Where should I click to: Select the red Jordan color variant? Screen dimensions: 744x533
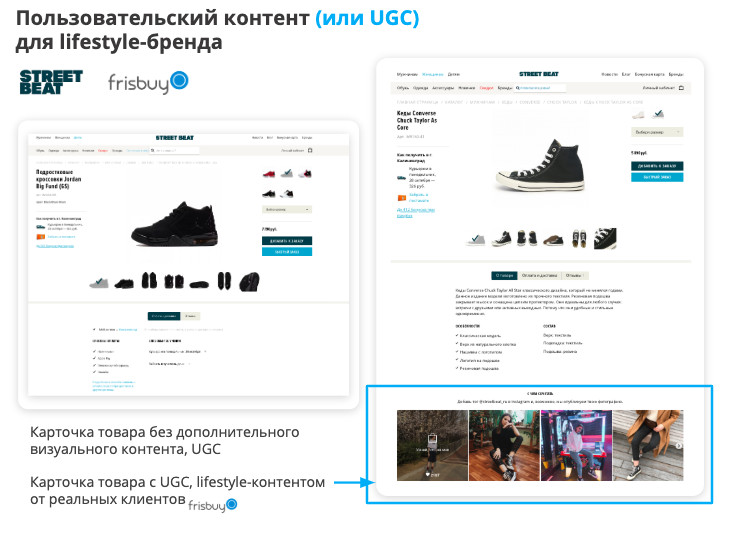click(269, 174)
